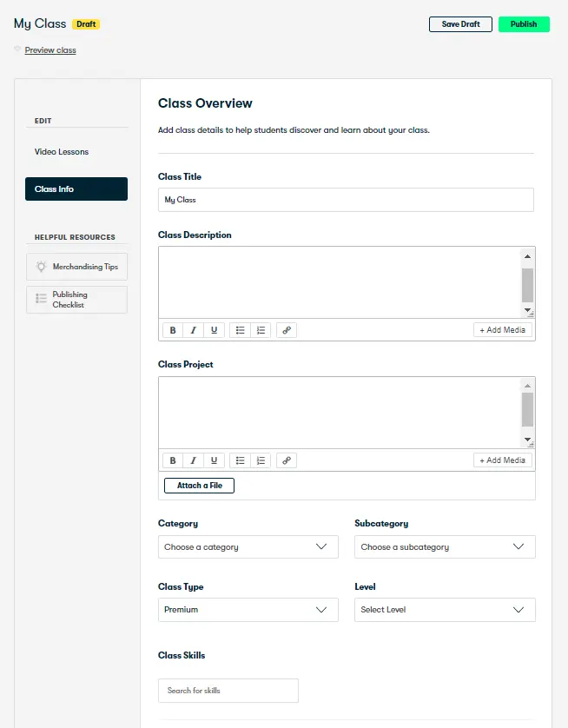
Task: Insert numbered list in Class Project
Action: (261, 460)
